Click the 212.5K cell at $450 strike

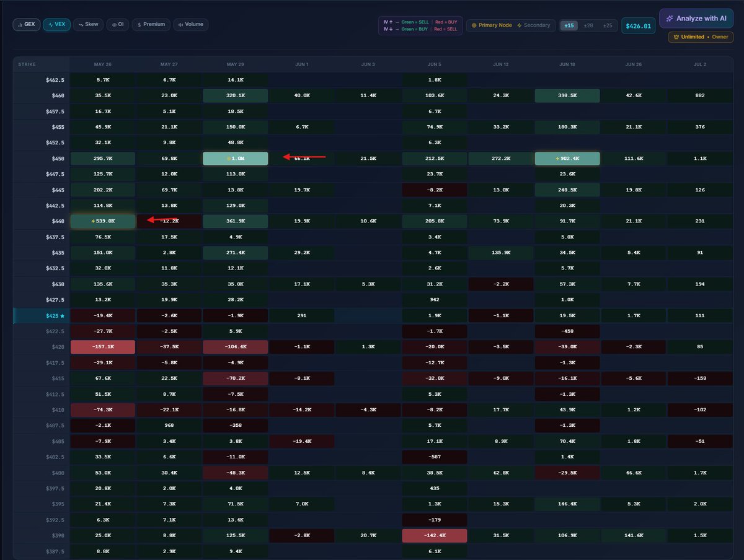click(434, 159)
